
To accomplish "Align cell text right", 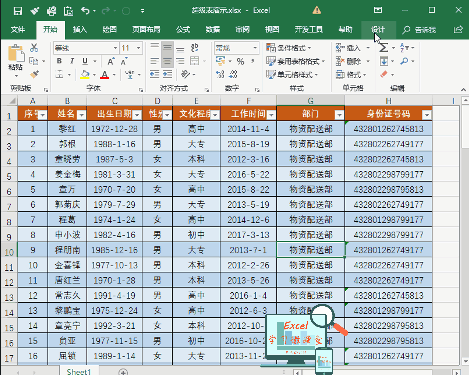I will coord(180,61).
